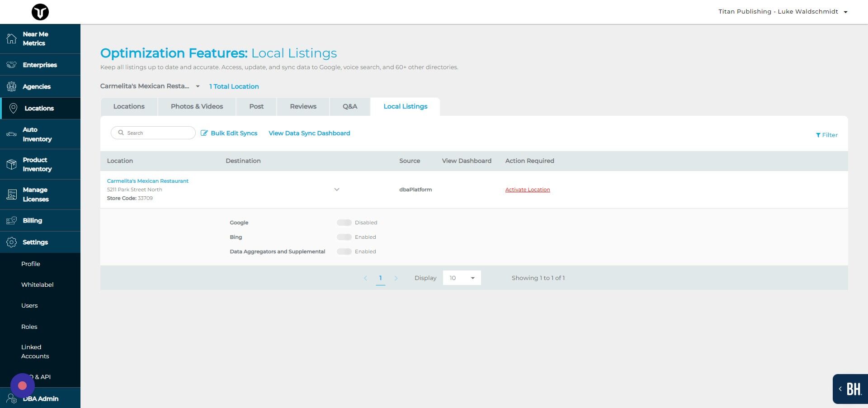Open the Users settings item
This screenshot has height=408, width=868.
pyautogui.click(x=29, y=305)
